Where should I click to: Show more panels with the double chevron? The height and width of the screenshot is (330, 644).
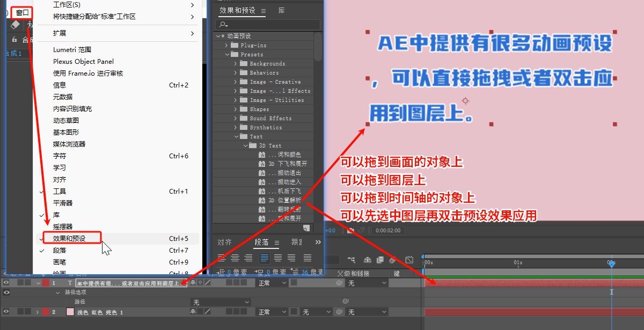pyautogui.click(x=318, y=242)
